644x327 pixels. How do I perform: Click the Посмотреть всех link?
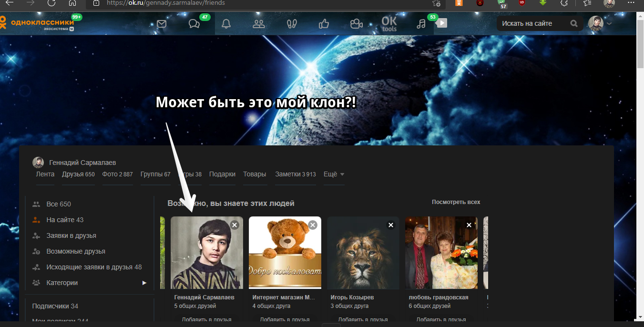(456, 202)
